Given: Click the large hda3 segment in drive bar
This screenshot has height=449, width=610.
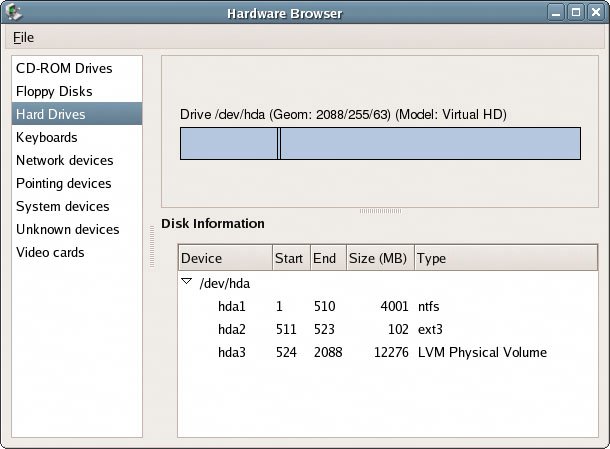Looking at the screenshot, I should 430,144.
